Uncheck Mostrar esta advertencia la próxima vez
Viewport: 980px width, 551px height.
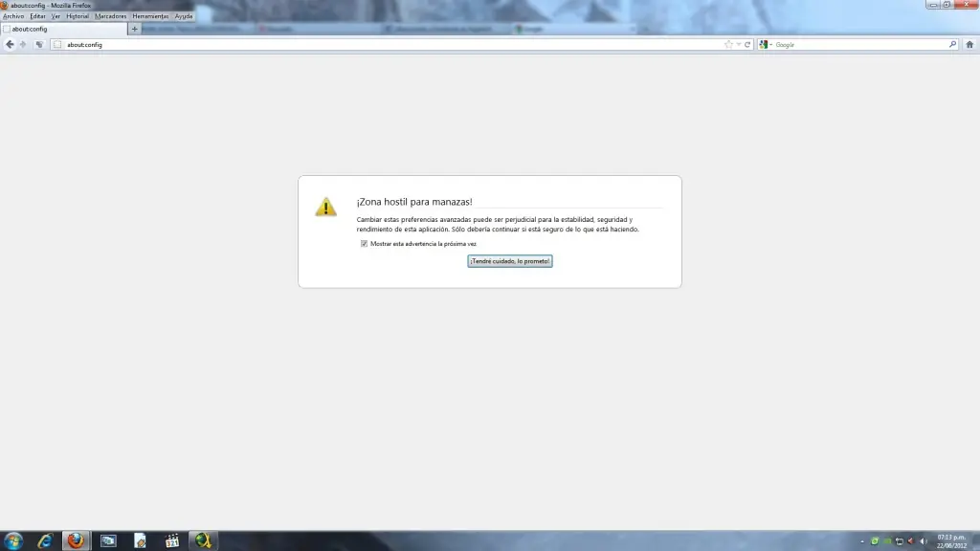point(364,244)
